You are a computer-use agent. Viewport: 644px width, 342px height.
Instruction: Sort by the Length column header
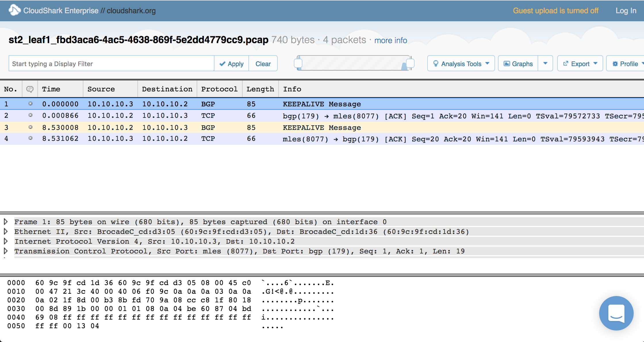click(260, 89)
